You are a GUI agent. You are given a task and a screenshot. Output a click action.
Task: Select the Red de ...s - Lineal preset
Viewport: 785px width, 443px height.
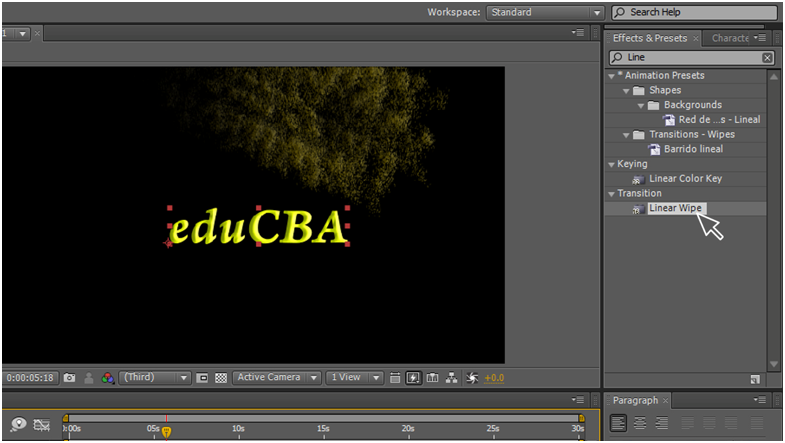coord(719,120)
